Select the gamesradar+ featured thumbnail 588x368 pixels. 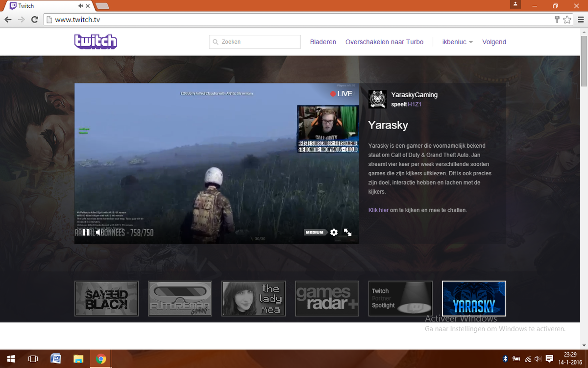[327, 298]
